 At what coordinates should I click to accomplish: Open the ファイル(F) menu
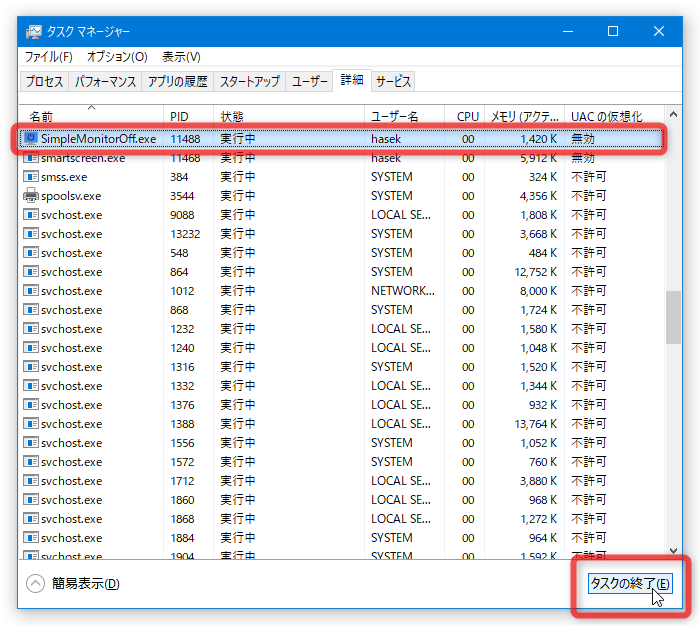pos(48,57)
